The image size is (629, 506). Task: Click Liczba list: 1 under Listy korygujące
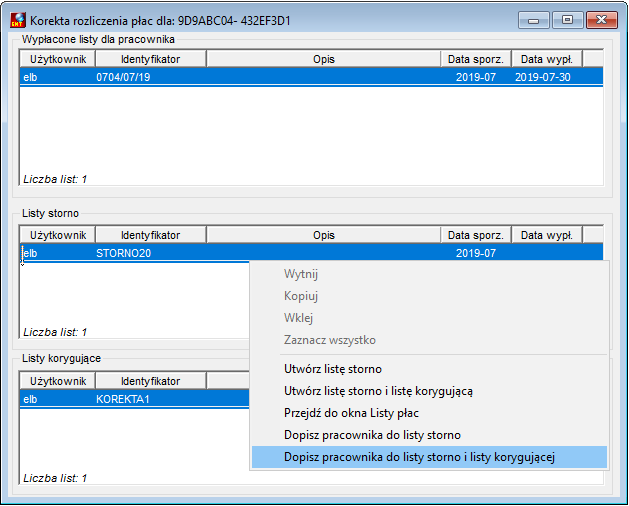(x=55, y=478)
